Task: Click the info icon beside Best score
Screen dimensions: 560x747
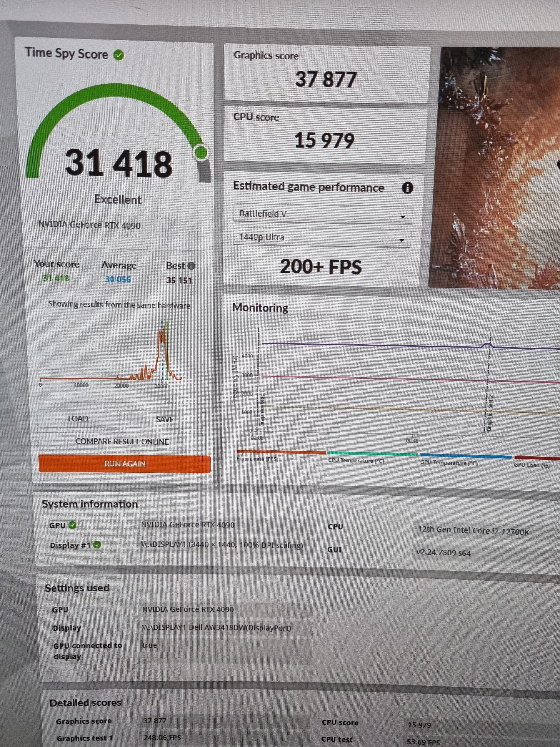Action: coord(191,266)
